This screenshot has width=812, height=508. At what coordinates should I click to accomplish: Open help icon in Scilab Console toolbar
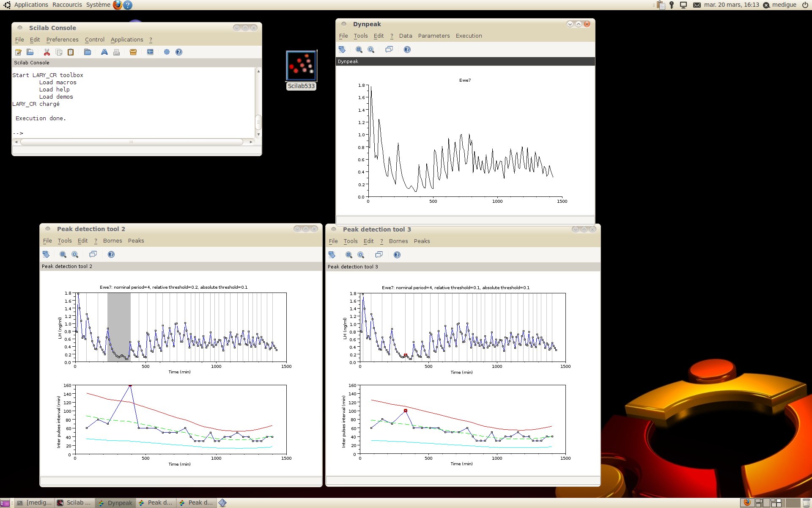point(179,52)
